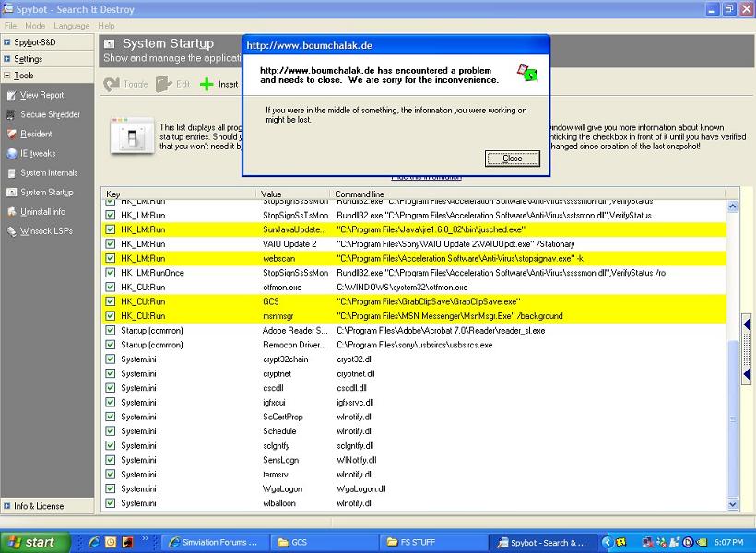Uncheck the ctfmon.exe startup entry
The width and height of the screenshot is (756, 553).
tap(111, 288)
